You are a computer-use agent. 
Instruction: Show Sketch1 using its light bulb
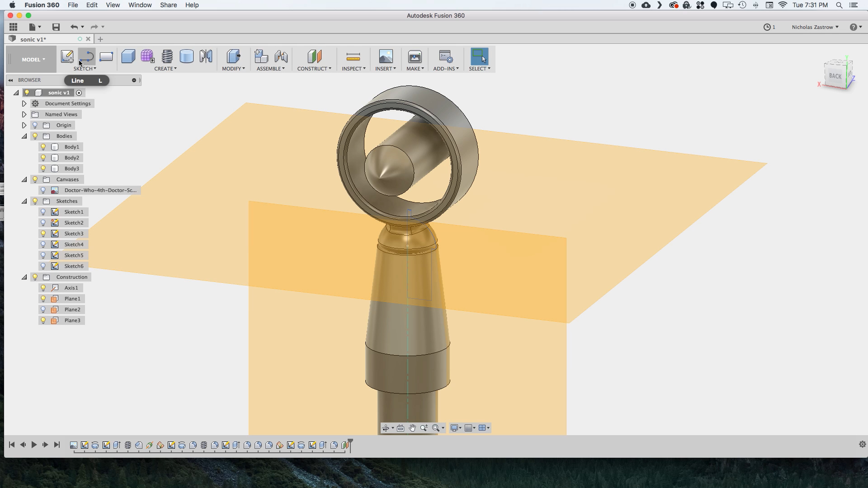pos(43,212)
